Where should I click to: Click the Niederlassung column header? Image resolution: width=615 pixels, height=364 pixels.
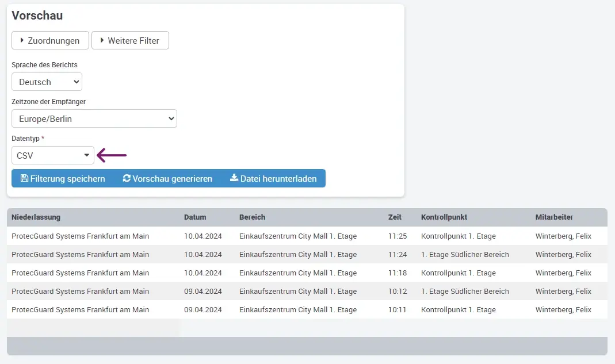coord(36,217)
